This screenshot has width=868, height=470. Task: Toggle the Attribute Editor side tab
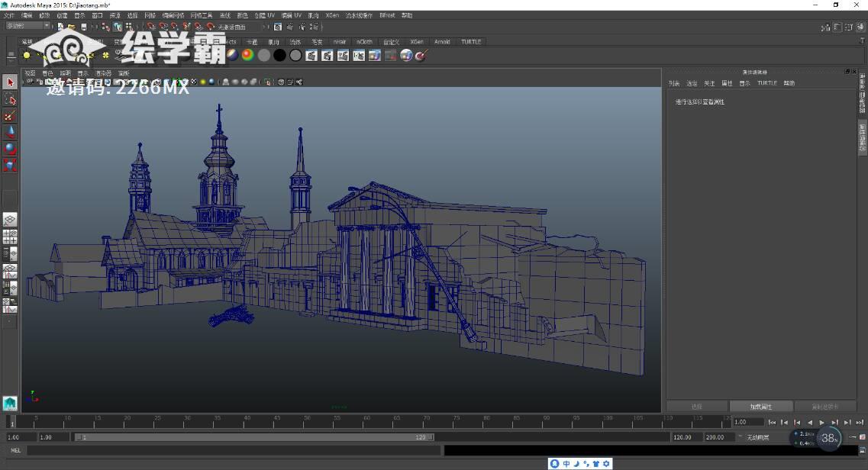(x=863, y=137)
